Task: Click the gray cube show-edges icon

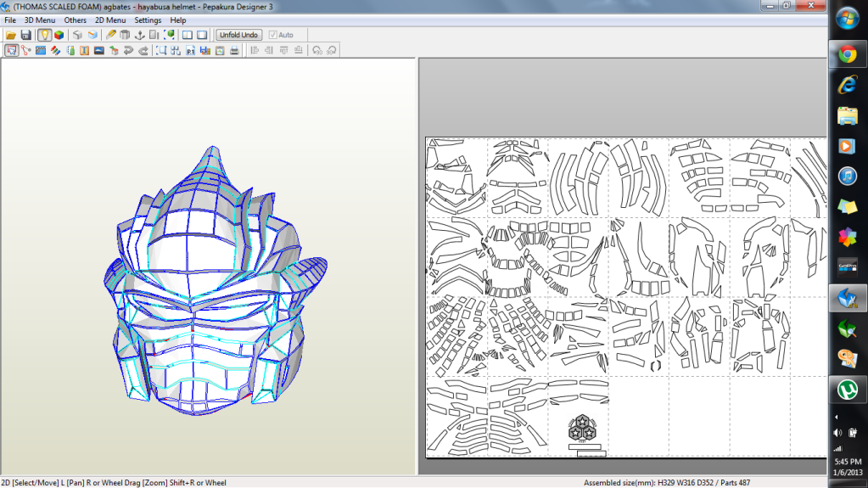Action: point(77,35)
